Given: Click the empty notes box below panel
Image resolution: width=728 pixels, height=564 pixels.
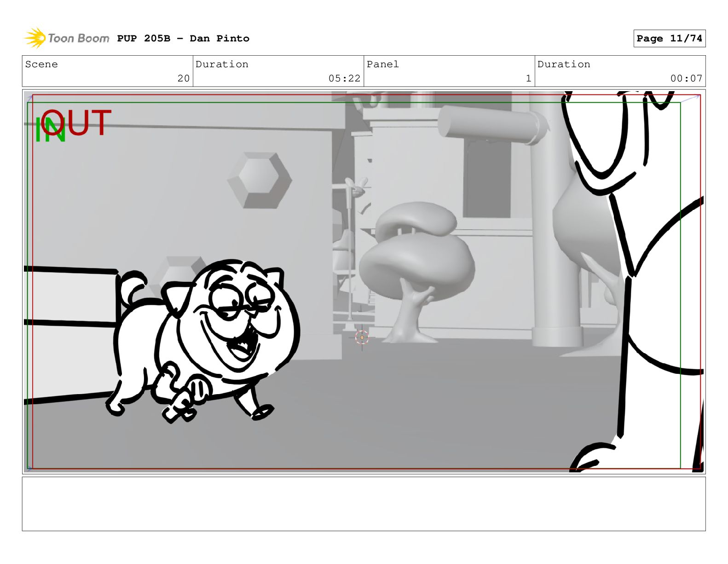Looking at the screenshot, I should click(364, 504).
